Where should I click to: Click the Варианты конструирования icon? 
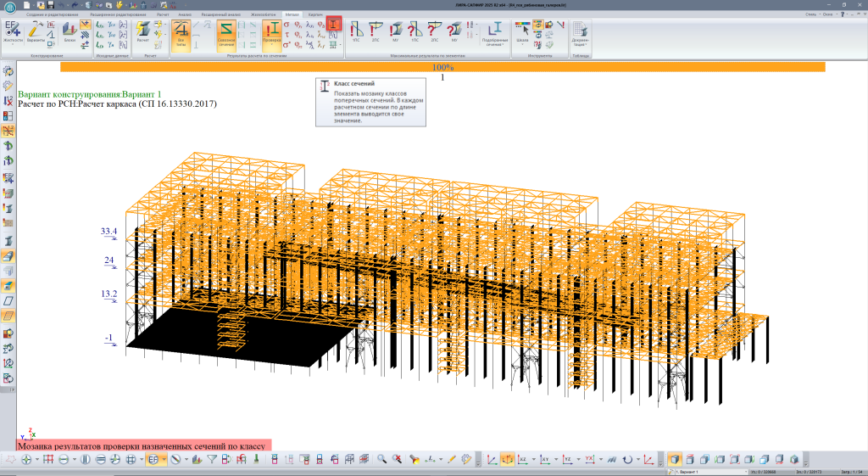click(35, 32)
